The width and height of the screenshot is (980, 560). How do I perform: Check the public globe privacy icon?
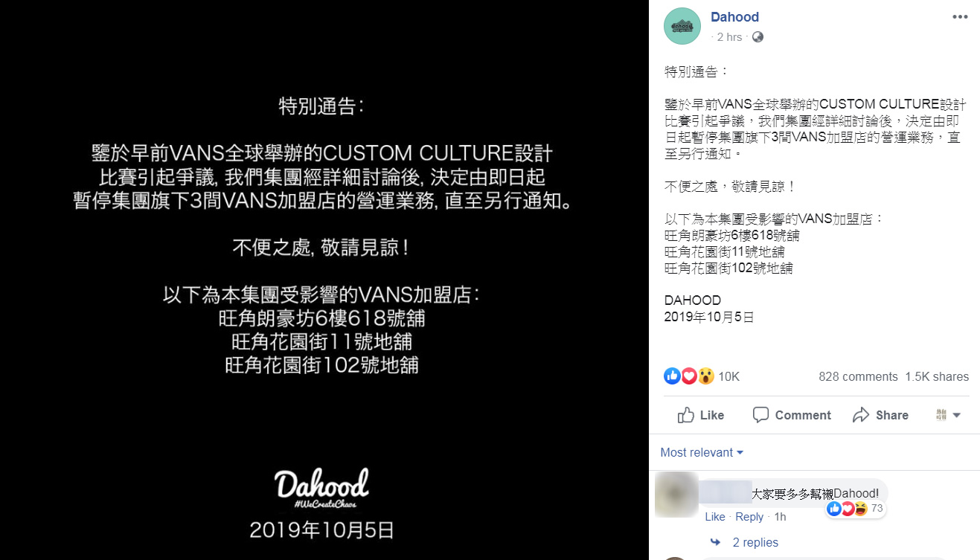click(x=758, y=36)
